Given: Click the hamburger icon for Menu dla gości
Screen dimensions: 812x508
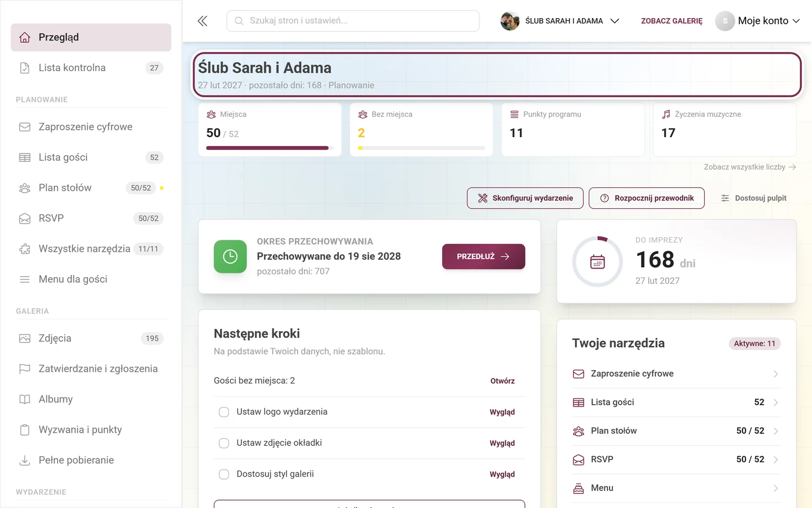Looking at the screenshot, I should click(x=25, y=279).
